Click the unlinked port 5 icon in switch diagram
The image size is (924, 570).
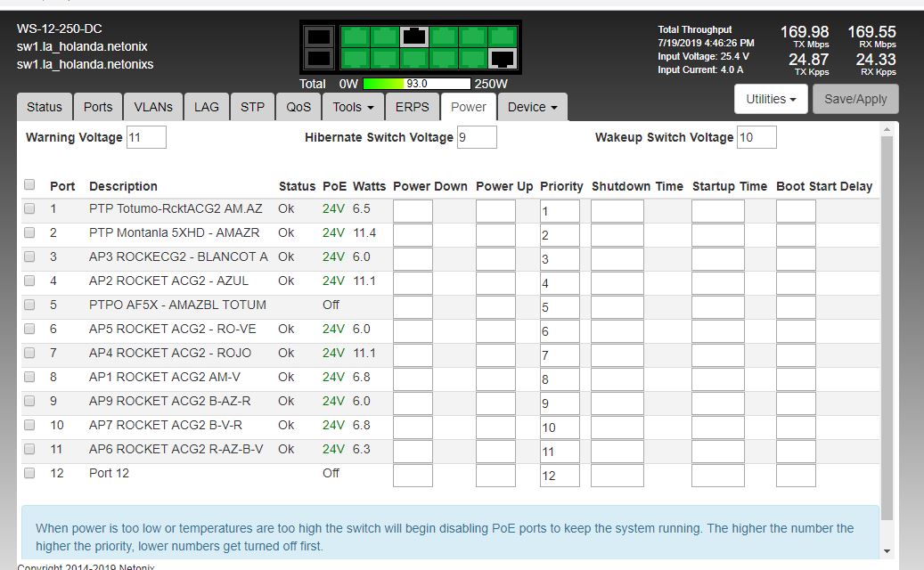[414, 36]
